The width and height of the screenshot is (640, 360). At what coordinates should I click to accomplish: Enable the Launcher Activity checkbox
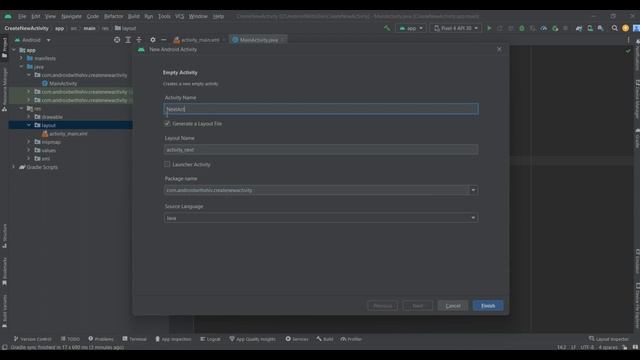(167, 164)
